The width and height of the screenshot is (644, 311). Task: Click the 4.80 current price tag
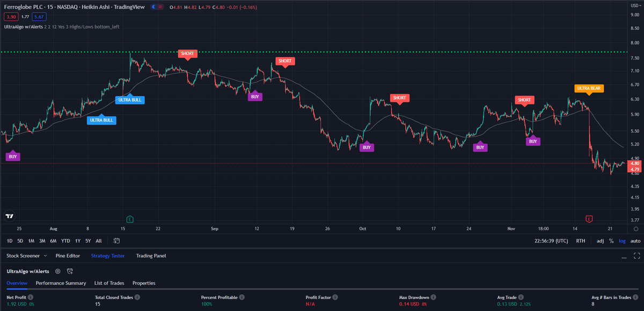[634, 163]
